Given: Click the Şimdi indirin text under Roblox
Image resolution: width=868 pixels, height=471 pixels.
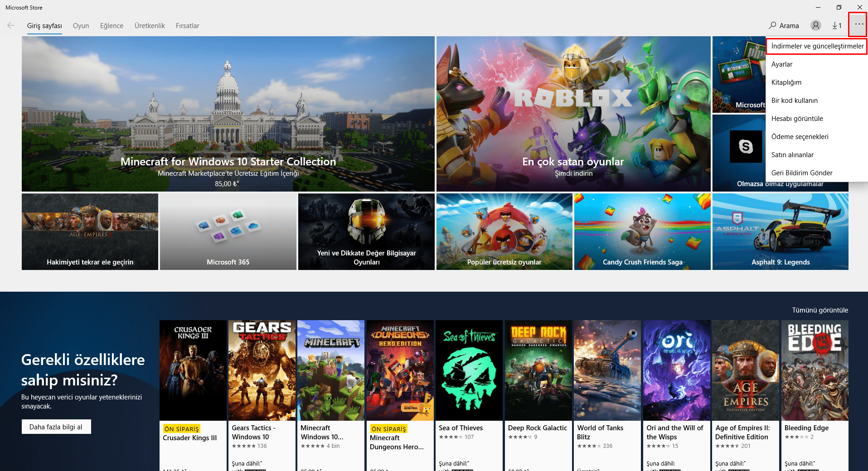Looking at the screenshot, I should coord(573,173).
